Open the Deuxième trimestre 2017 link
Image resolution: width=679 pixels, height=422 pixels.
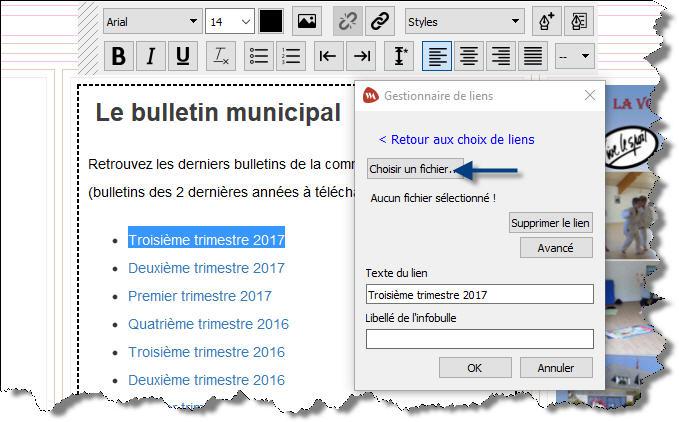coord(206,268)
